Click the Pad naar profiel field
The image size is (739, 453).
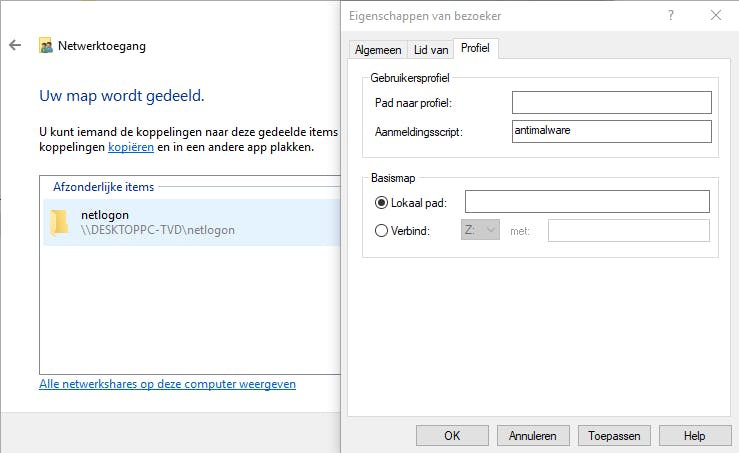point(611,103)
